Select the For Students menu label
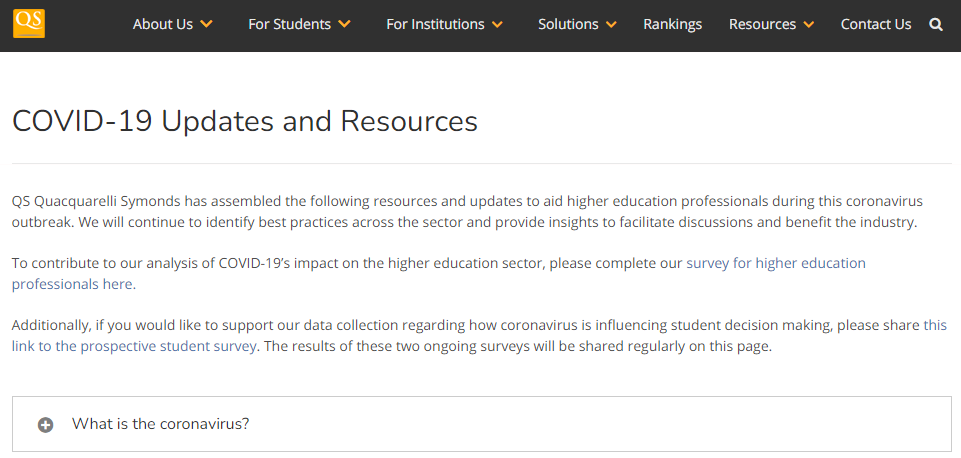Viewport: 961px width, 458px height. 290,24
